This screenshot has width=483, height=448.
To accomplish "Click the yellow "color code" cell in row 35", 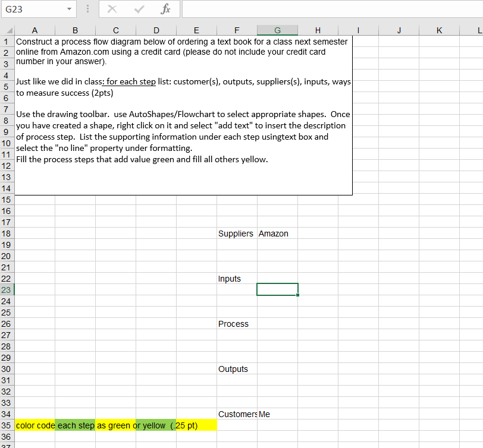I will coord(35,425).
